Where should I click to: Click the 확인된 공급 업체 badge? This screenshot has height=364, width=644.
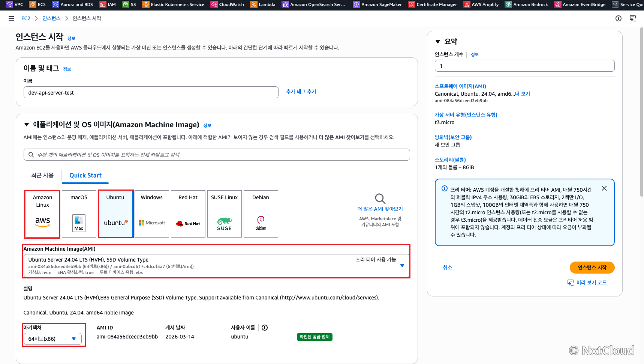tap(315, 337)
